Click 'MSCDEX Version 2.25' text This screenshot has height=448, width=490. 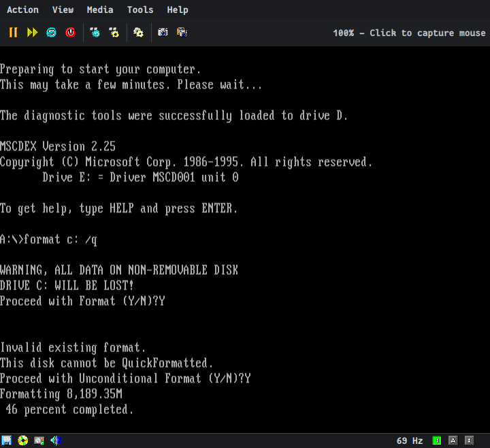(x=58, y=146)
